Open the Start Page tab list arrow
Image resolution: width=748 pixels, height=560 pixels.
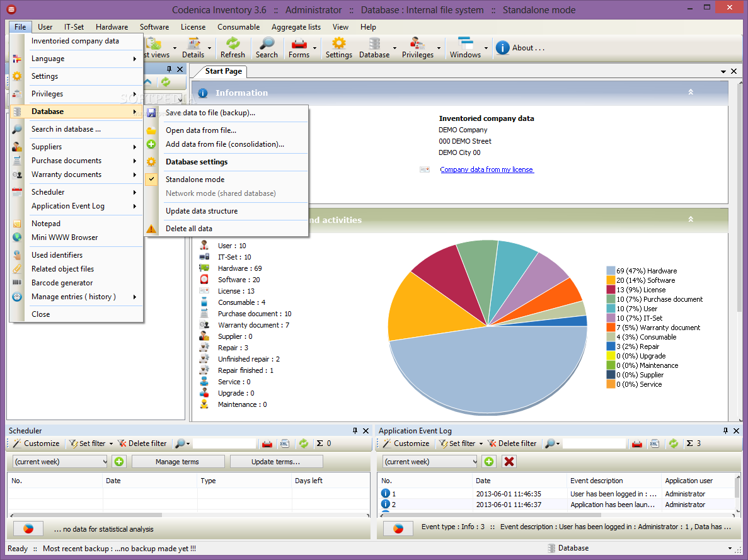[x=723, y=72]
